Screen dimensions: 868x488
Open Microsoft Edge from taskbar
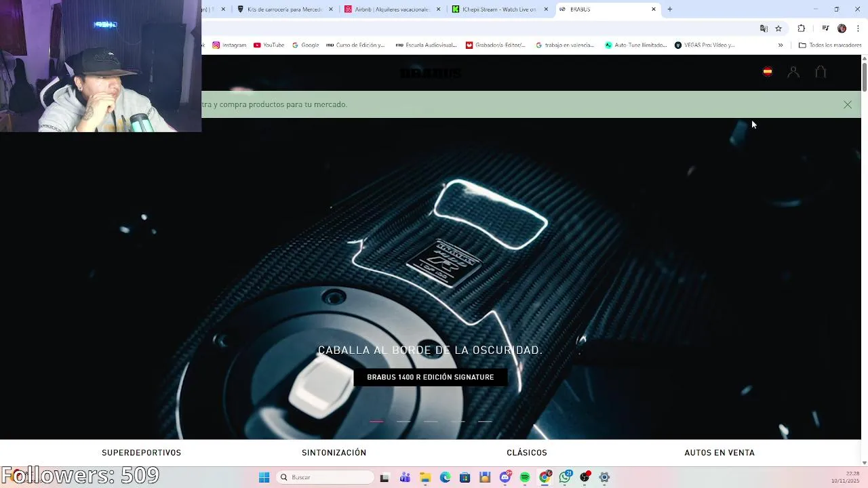pyautogui.click(x=445, y=477)
